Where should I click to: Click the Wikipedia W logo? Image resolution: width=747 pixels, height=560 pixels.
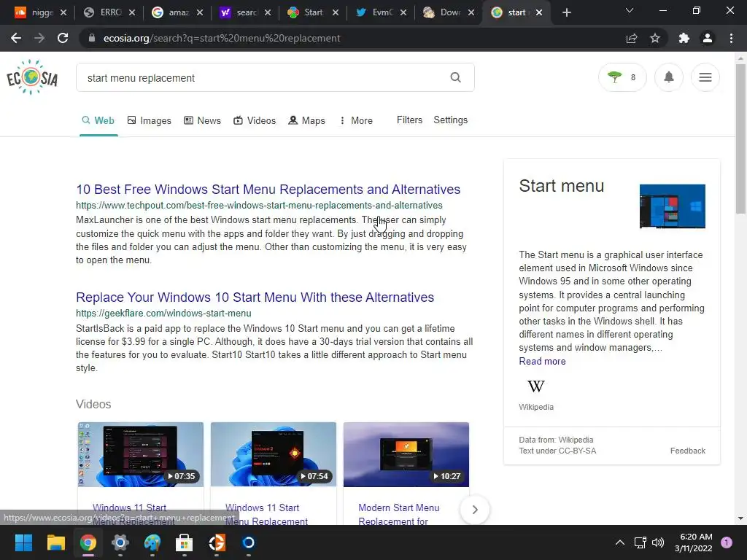[x=536, y=386]
